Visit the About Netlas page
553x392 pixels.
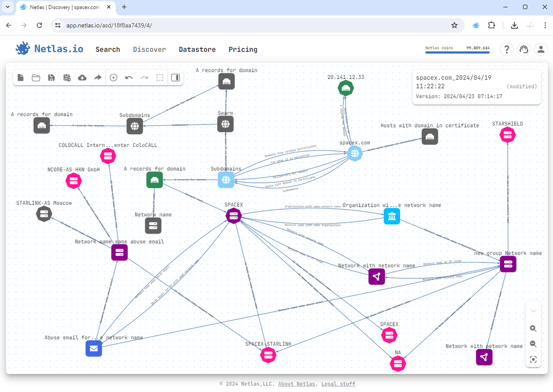pos(296,384)
